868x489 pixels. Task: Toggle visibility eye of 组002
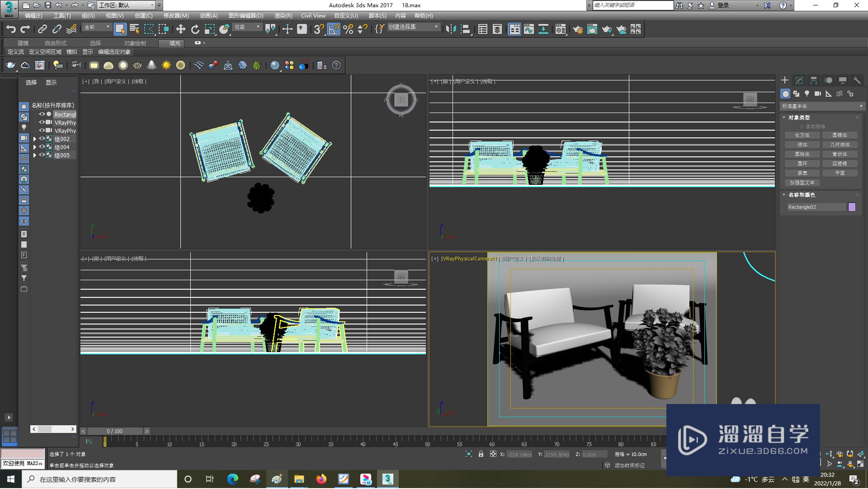(x=42, y=139)
